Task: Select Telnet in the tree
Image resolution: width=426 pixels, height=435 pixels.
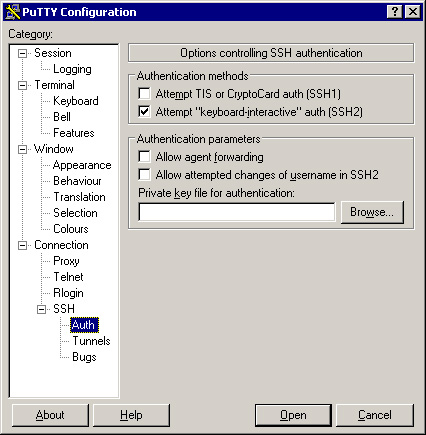Action: tap(68, 277)
